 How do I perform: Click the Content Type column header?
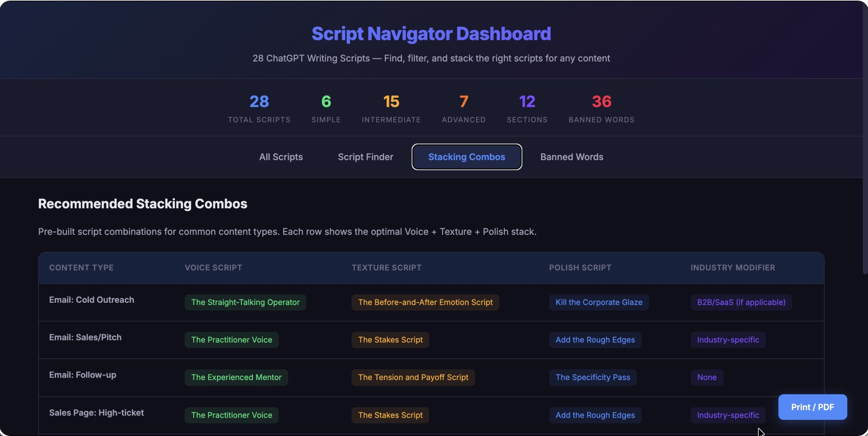pyautogui.click(x=81, y=267)
